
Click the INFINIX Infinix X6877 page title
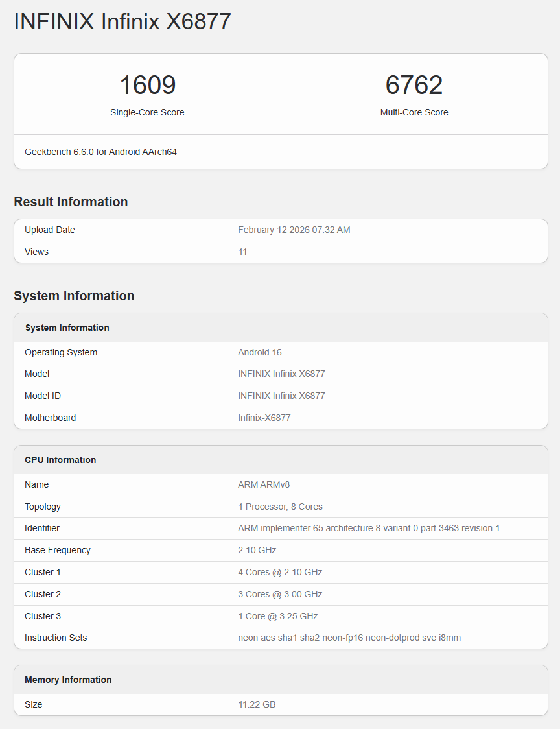click(122, 21)
